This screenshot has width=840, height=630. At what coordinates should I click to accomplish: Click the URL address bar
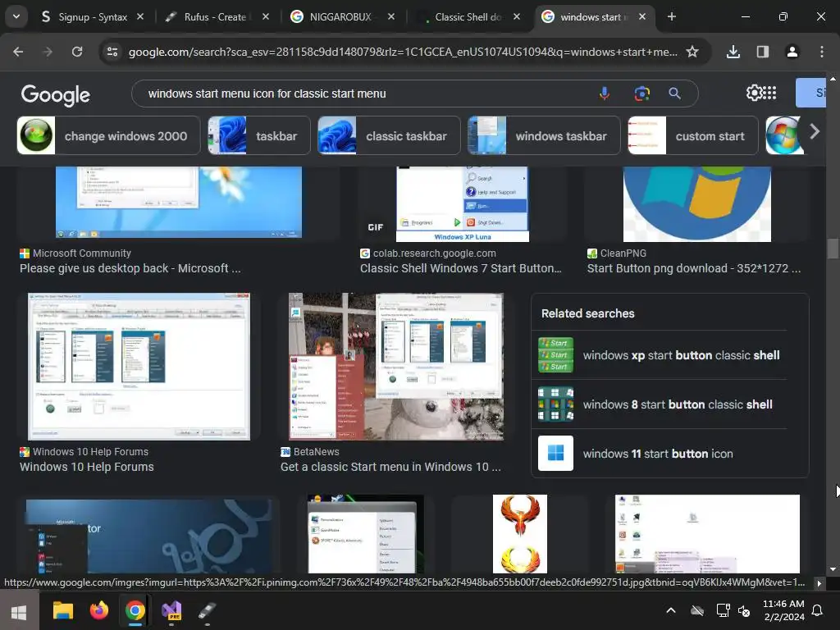pyautogui.click(x=403, y=52)
